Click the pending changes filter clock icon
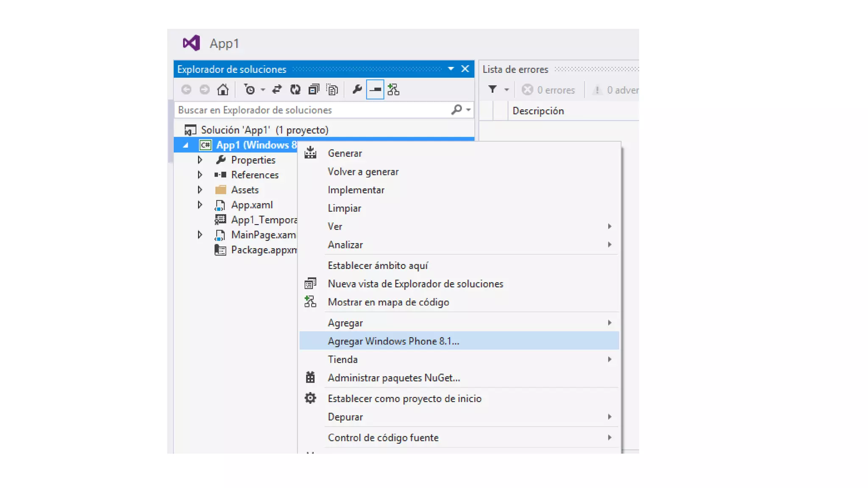This screenshot has height=488, width=868. point(250,90)
